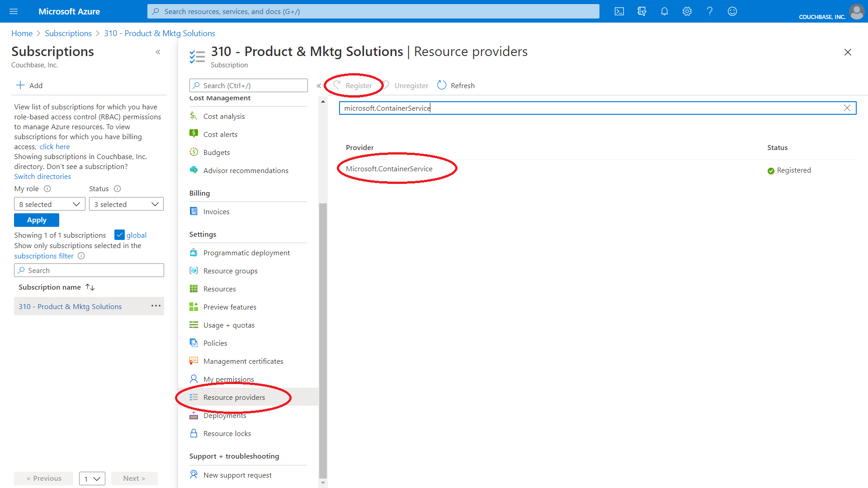This screenshot has width=868, height=488.
Task: Open the Switch directories link
Action: tap(42, 176)
